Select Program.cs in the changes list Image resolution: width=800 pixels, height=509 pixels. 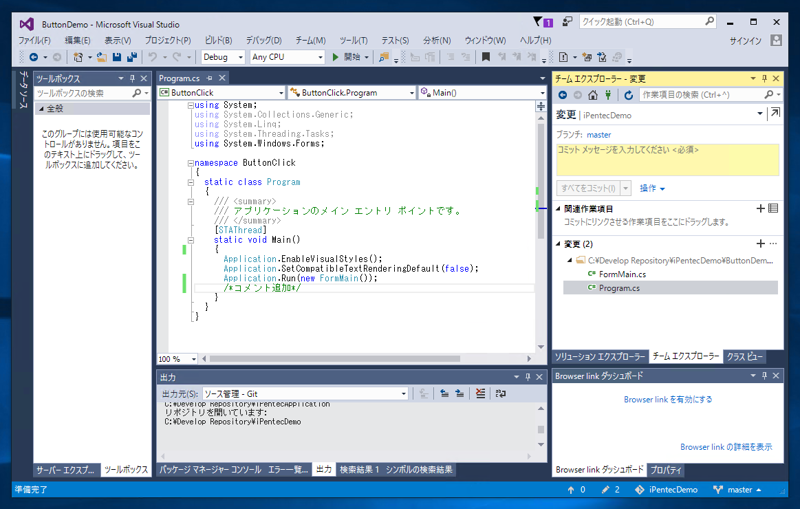click(x=670, y=288)
